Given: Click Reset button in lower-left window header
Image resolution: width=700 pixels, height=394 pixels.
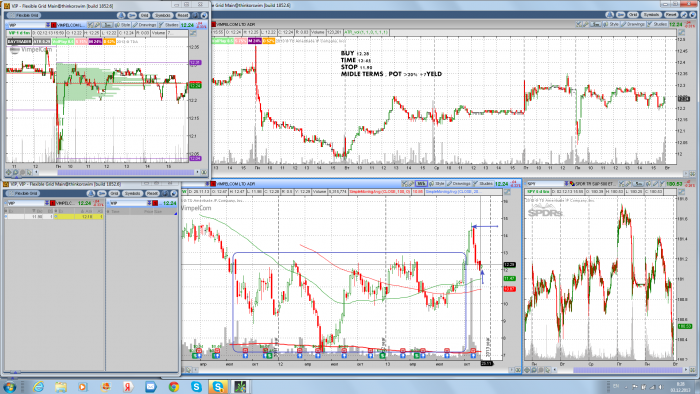Looking at the screenshot, I should pyautogui.click(x=152, y=193).
